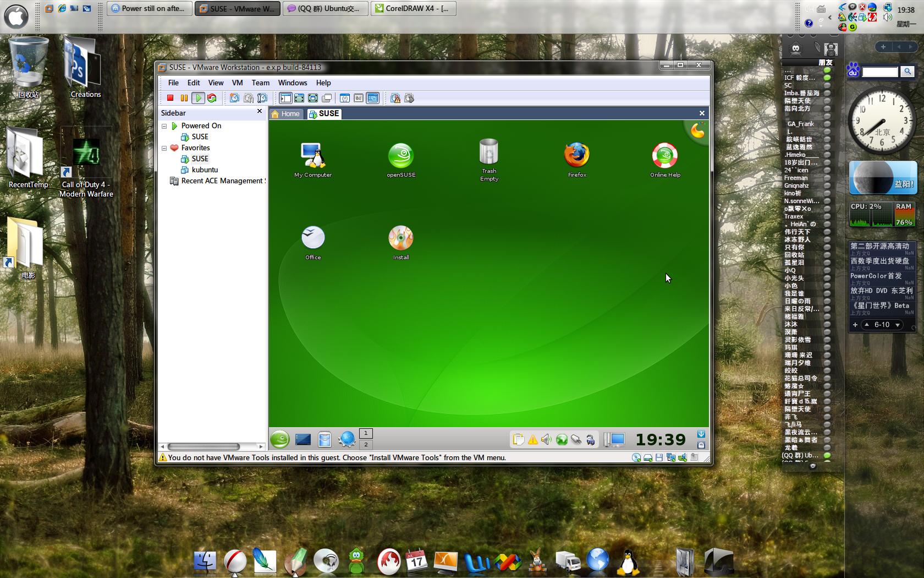Show the summary view toolbar icon
Image resolution: width=924 pixels, height=578 pixels.
pos(345,98)
